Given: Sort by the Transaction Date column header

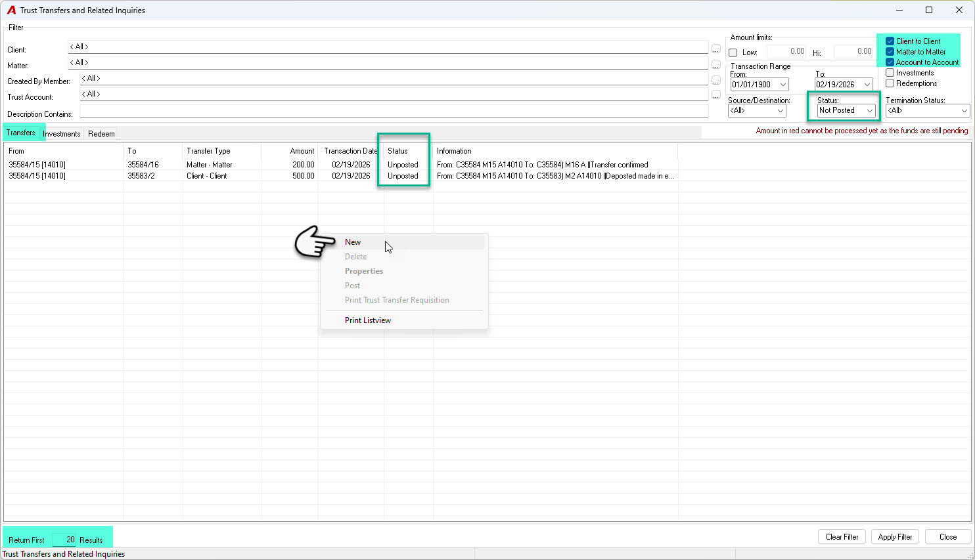Looking at the screenshot, I should pos(351,151).
